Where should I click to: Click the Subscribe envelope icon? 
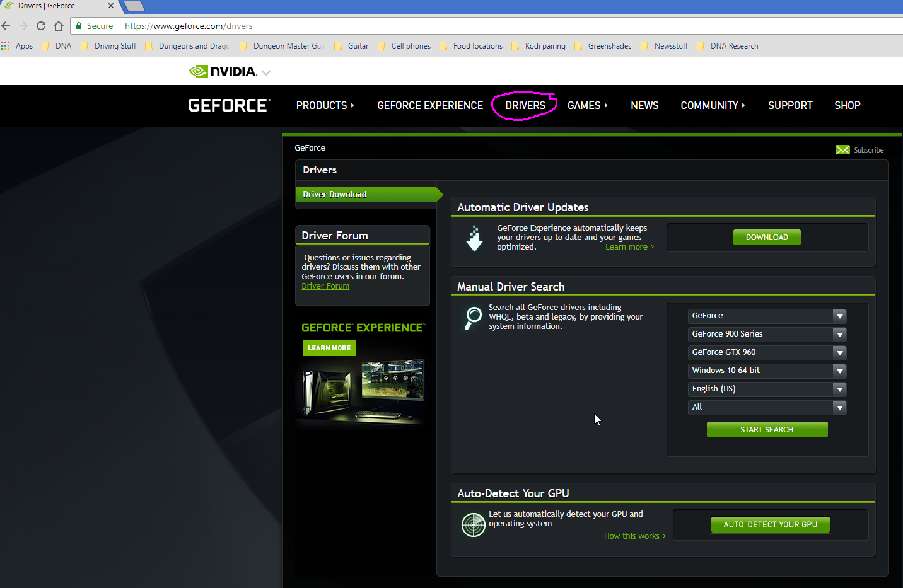[842, 149]
